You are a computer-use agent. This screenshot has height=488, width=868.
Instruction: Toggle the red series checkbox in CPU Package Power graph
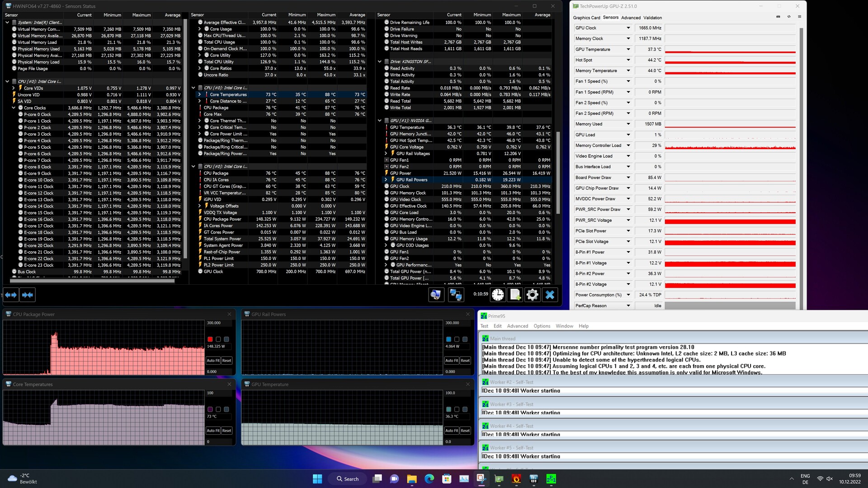coord(210,339)
